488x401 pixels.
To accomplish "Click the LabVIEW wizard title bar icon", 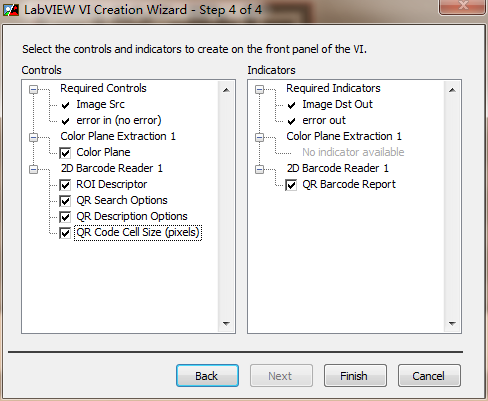I will point(11,10).
